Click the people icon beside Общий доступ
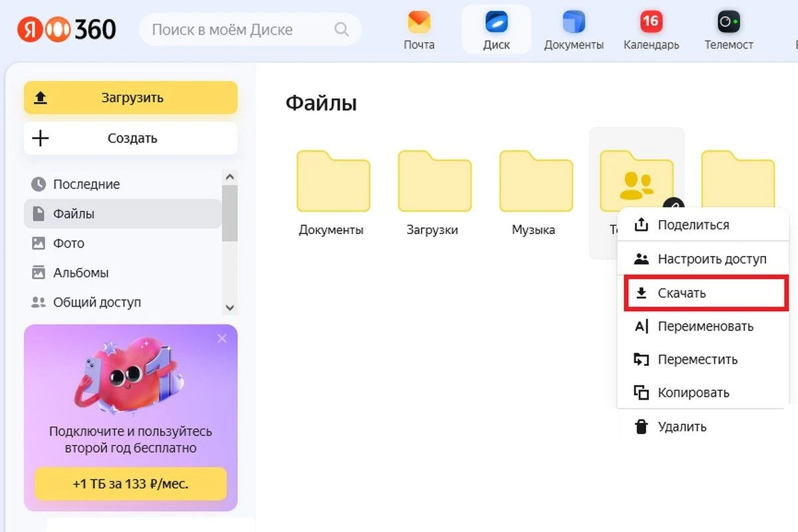Viewport: 798px width, 532px height. (x=39, y=302)
